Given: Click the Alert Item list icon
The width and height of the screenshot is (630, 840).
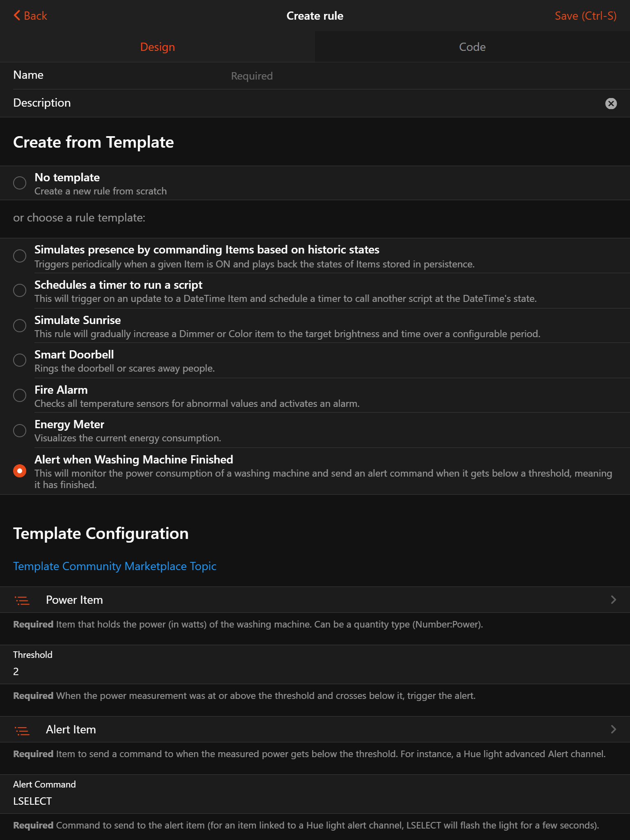Looking at the screenshot, I should [x=22, y=730].
